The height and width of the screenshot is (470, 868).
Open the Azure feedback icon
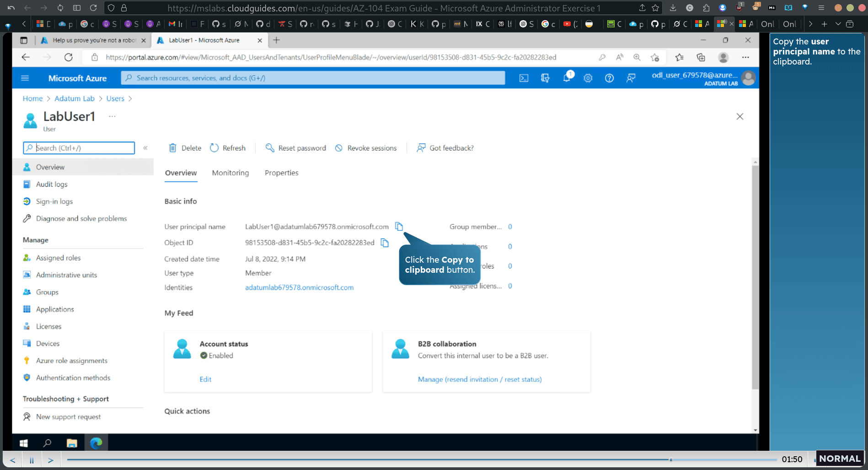(x=631, y=78)
